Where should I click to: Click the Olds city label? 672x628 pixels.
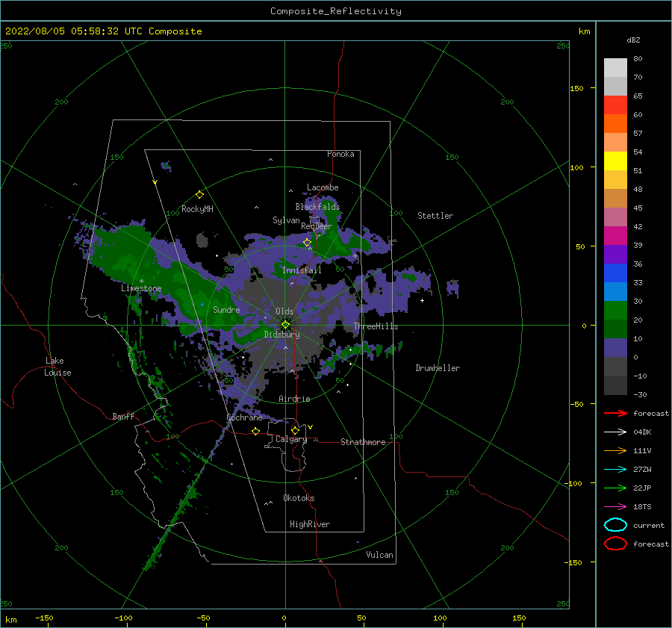tap(284, 311)
